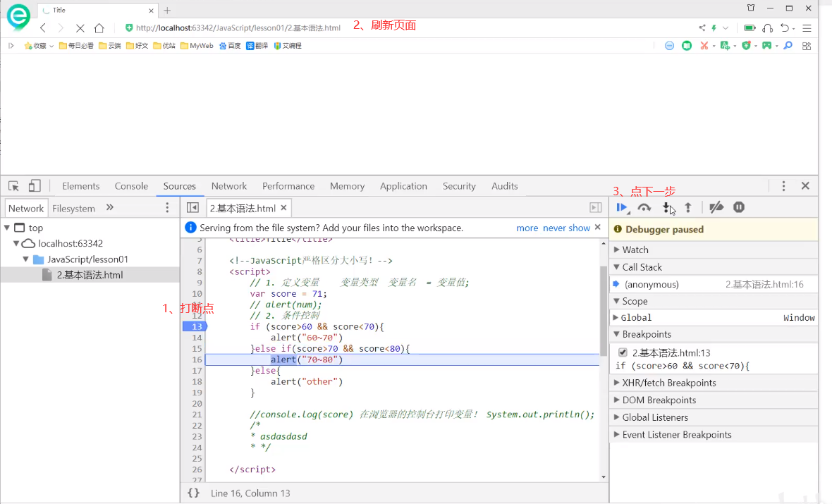Toggle the device toolbar icon

[x=35, y=186]
